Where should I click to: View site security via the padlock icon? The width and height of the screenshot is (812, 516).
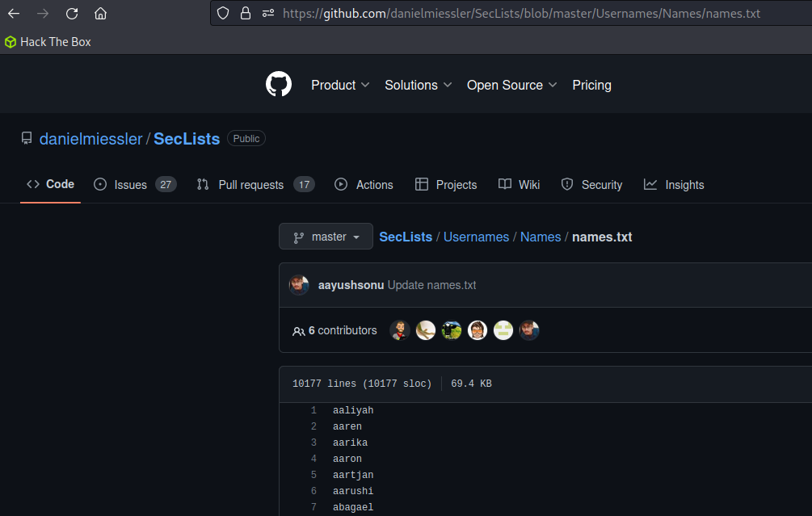coord(246,14)
